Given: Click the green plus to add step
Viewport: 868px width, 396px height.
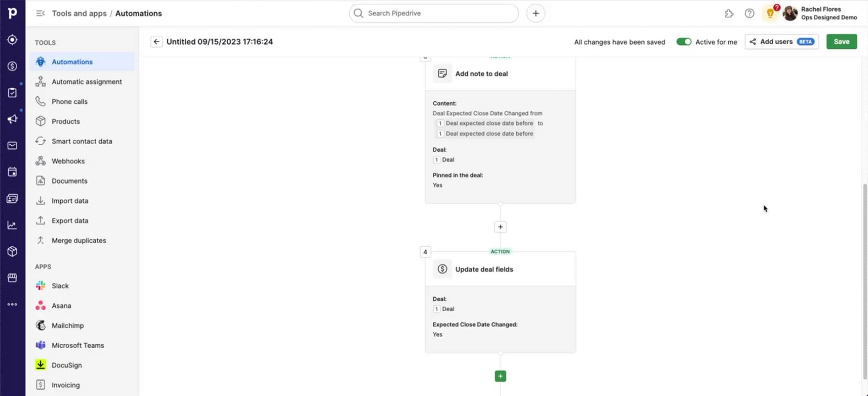Looking at the screenshot, I should click(500, 376).
